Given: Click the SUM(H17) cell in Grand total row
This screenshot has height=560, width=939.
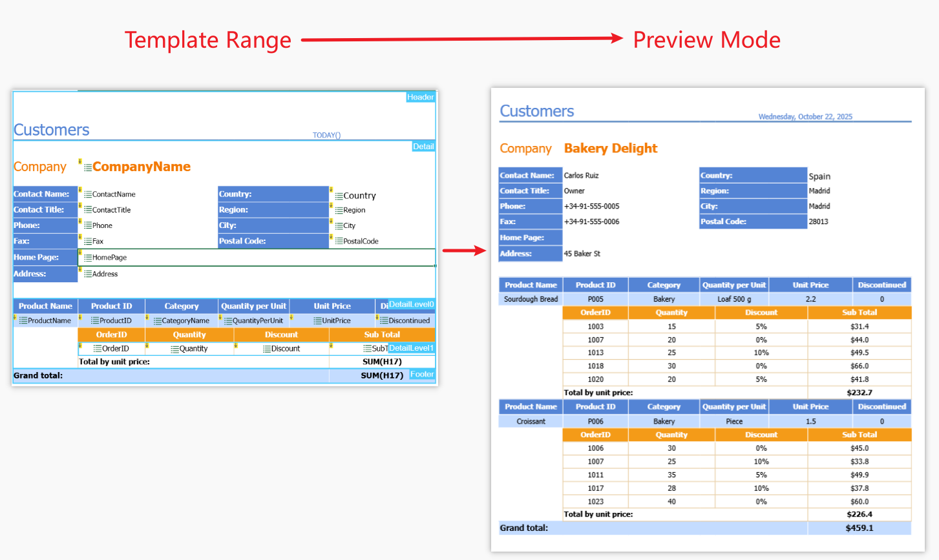Looking at the screenshot, I should pos(381,375).
